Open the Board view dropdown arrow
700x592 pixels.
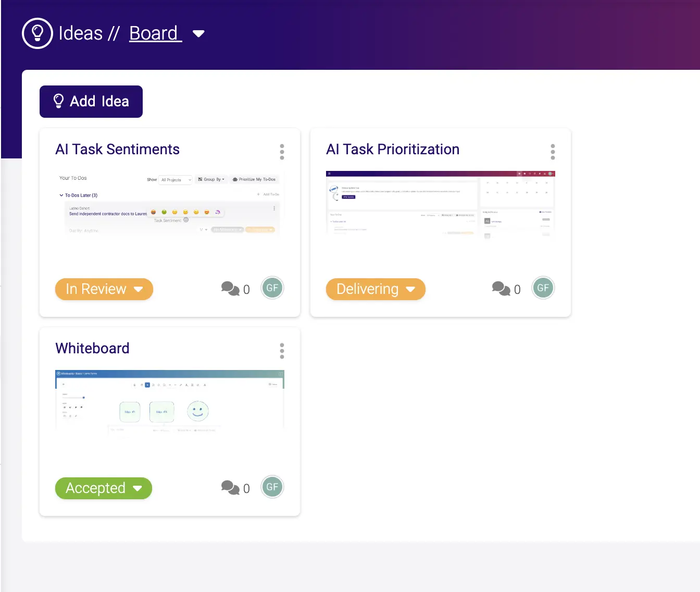tap(198, 34)
